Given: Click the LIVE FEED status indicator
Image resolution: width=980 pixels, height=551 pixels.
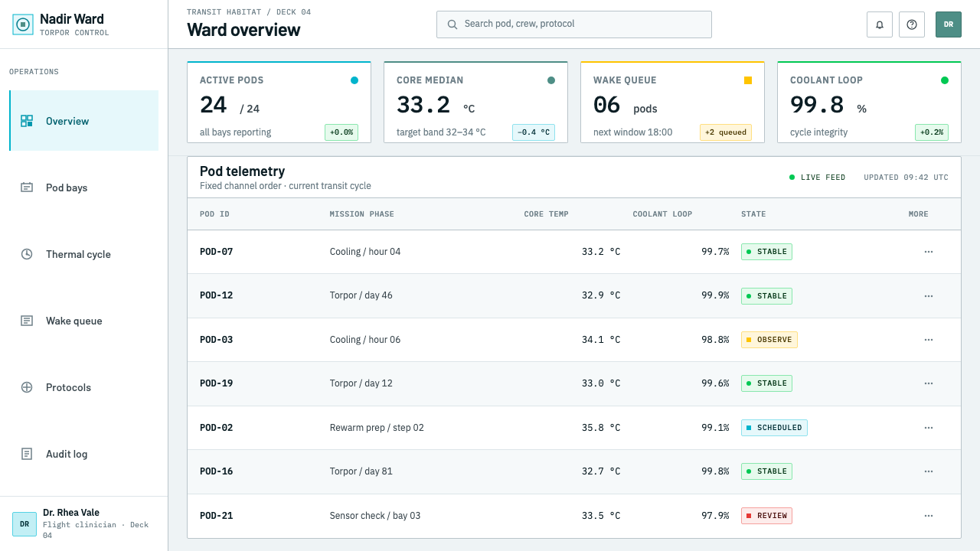Looking at the screenshot, I should point(818,178).
